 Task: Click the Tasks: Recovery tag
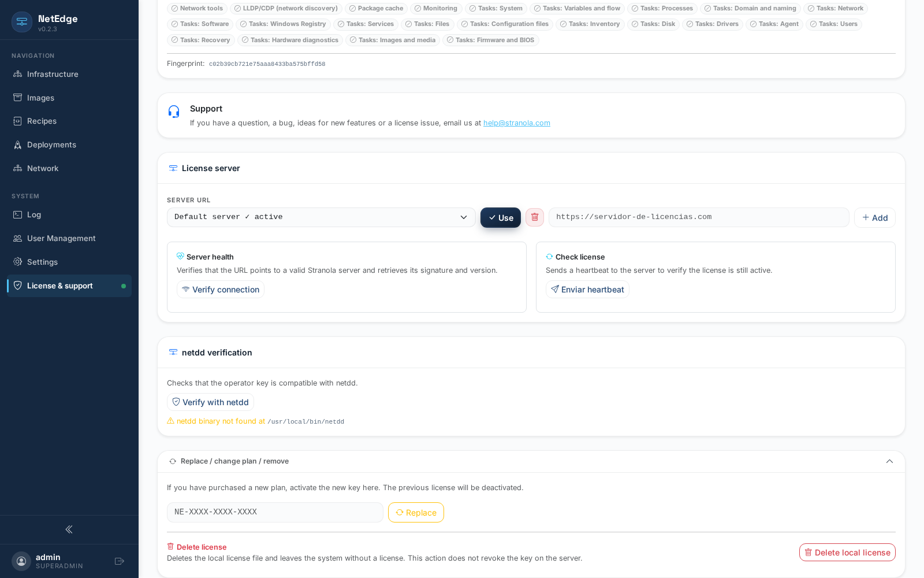tap(201, 40)
